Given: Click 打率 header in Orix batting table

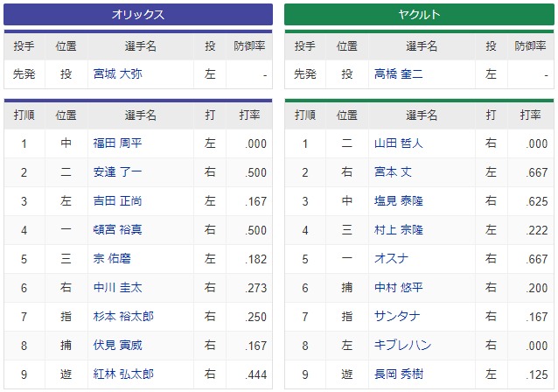Looking at the screenshot, I should coord(249,115).
